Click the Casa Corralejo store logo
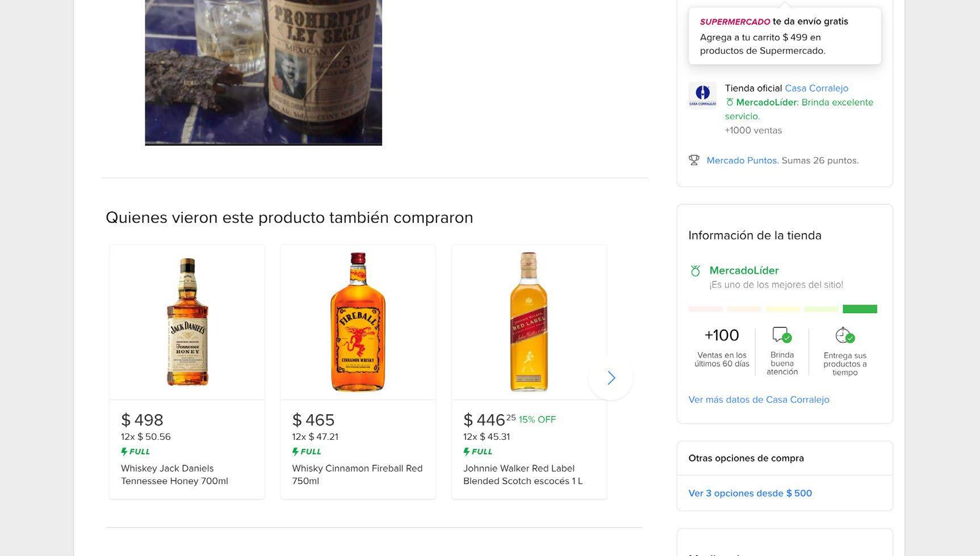 point(702,95)
